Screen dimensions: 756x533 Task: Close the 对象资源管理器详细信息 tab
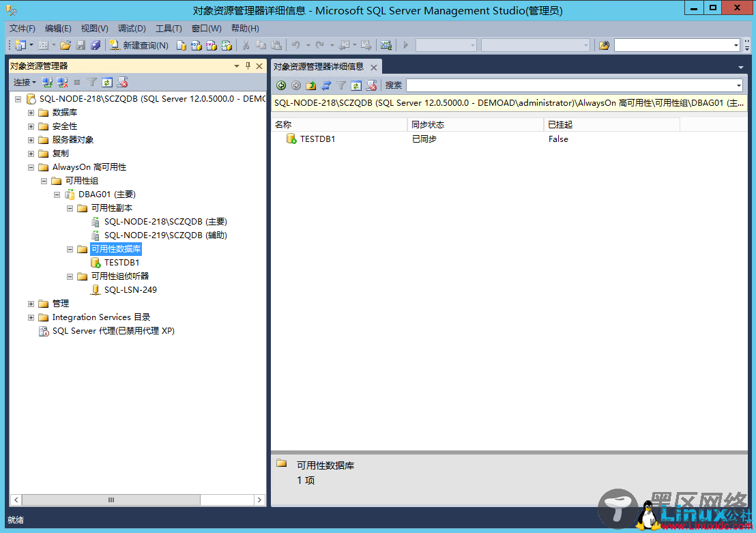[374, 67]
